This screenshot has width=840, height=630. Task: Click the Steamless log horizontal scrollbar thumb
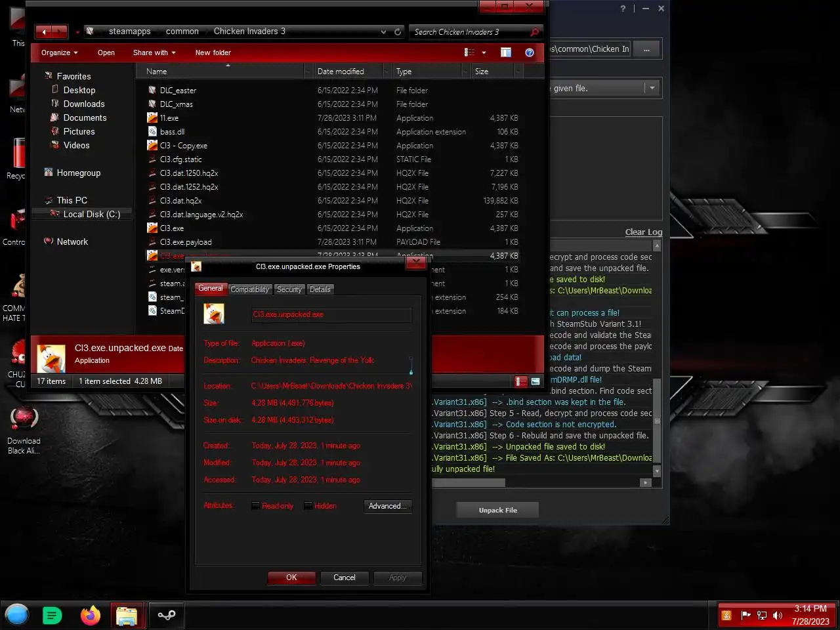click(x=468, y=483)
